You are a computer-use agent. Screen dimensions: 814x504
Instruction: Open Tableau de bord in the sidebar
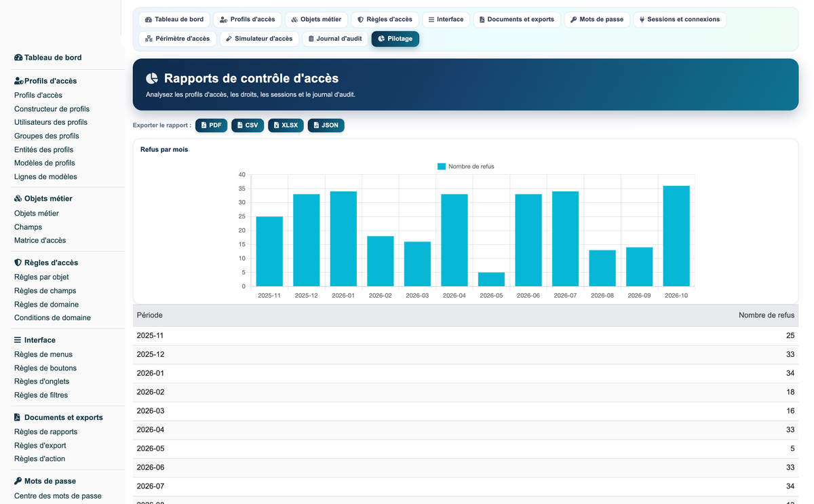click(48, 58)
